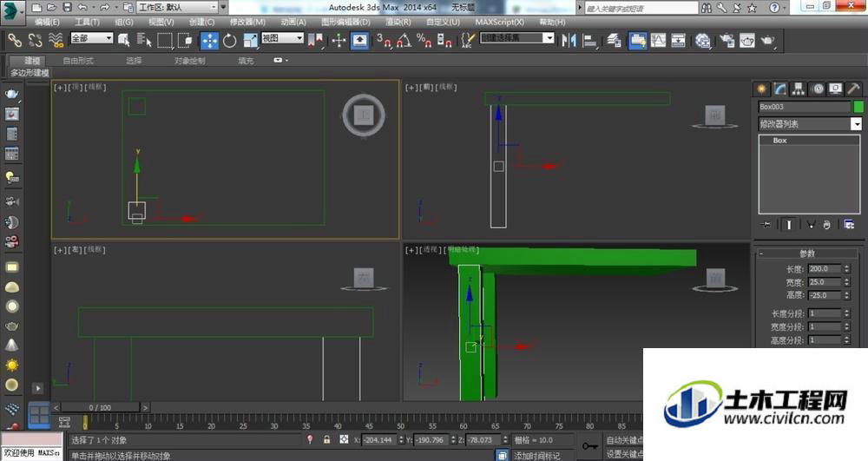Viewport: 868px width, 461px height.
Task: Click Make Unique icon under modifier stack
Action: [811, 225]
